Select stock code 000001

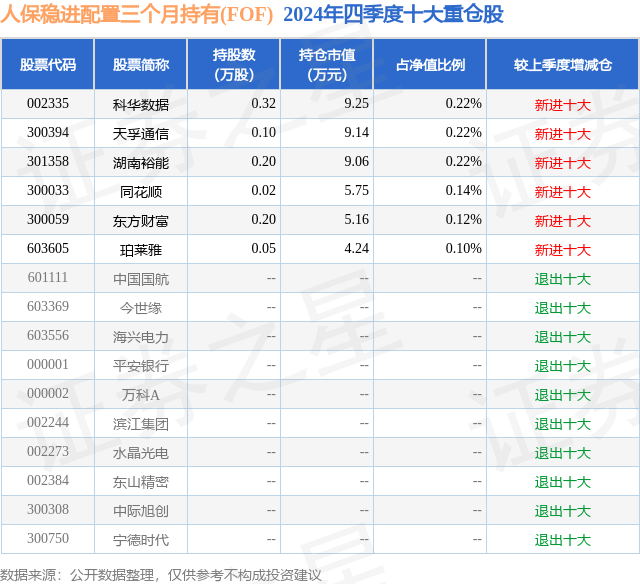click(x=48, y=364)
